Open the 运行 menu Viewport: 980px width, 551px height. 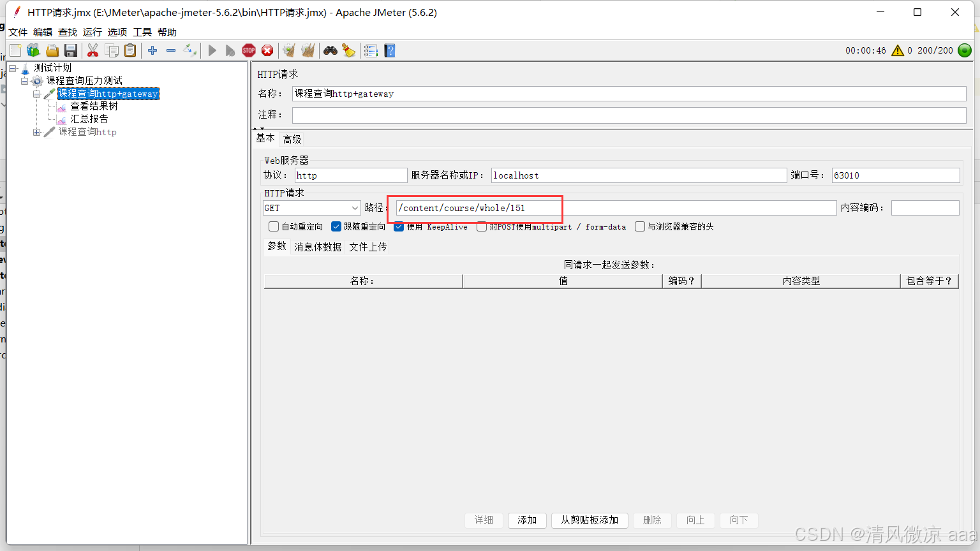tap(93, 33)
